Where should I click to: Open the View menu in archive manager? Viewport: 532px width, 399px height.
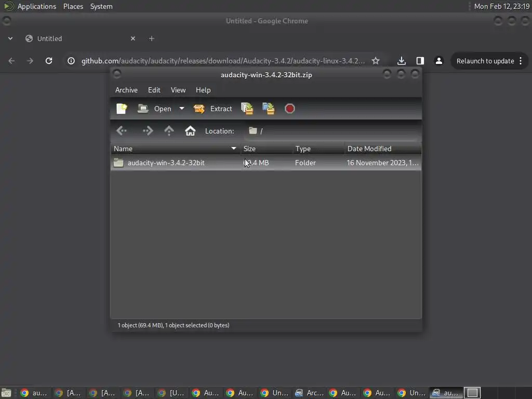point(178,90)
